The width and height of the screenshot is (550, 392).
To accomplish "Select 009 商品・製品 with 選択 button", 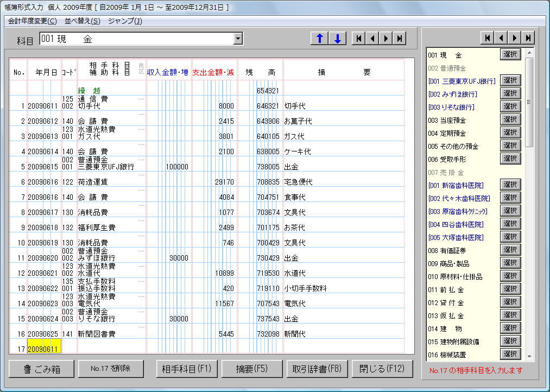I will (x=510, y=263).
